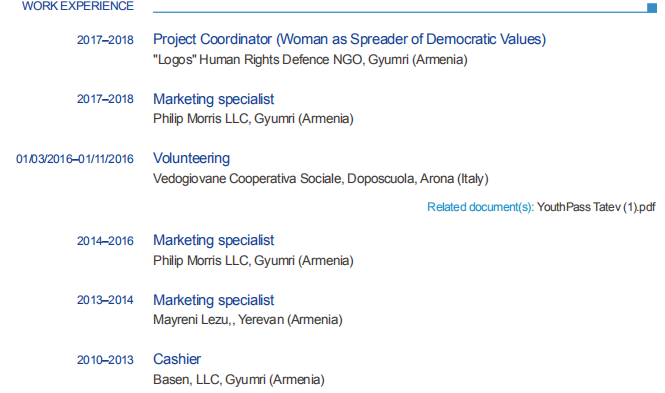Click the 2013–2014 Marketing specialist title
665x393 pixels.
point(213,300)
